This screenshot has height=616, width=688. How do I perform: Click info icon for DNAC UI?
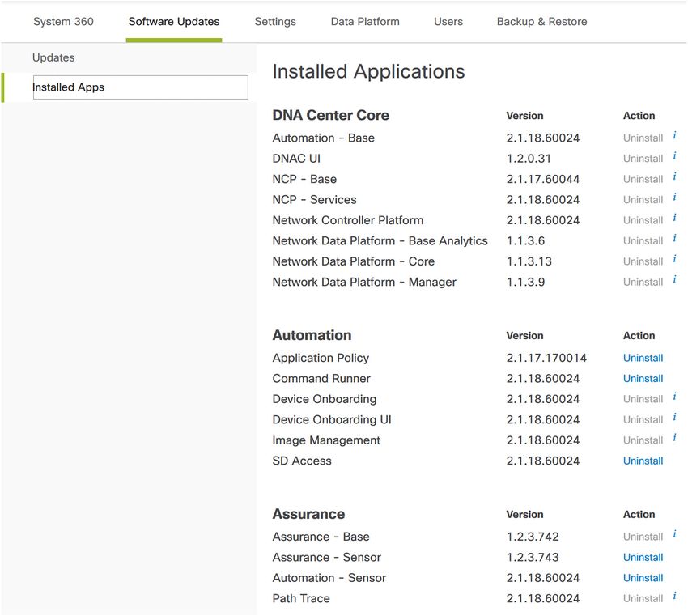[x=674, y=156]
